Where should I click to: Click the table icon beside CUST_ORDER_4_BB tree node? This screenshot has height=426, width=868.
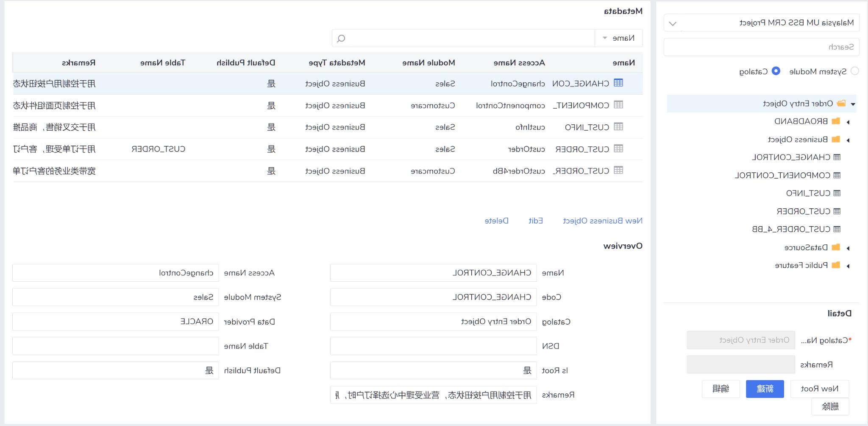click(x=837, y=229)
